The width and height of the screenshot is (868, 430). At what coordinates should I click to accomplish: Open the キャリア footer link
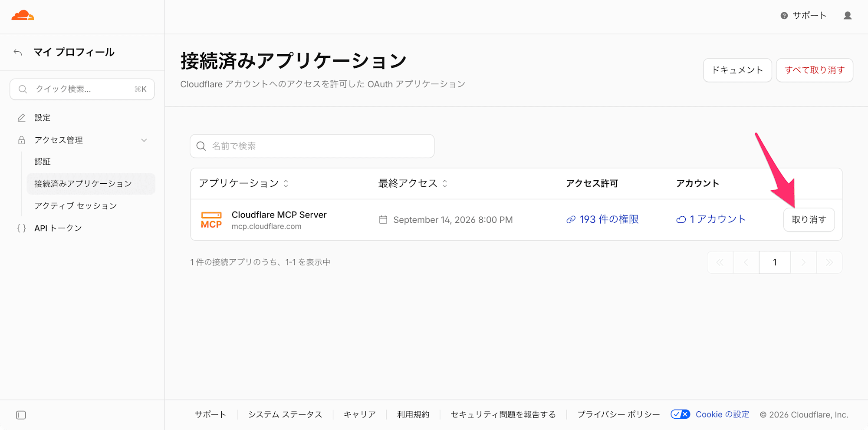tap(360, 414)
